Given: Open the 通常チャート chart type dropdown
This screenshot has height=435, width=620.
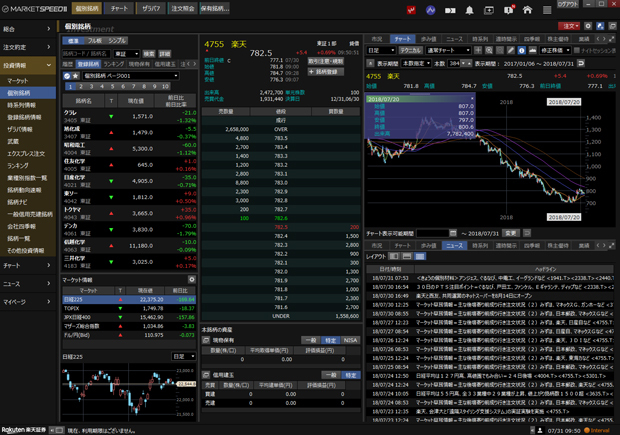Looking at the screenshot, I should point(448,50).
